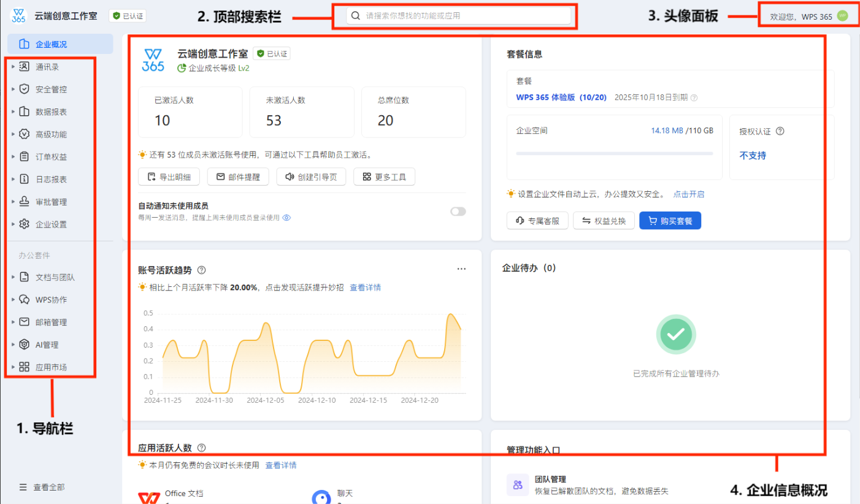Expand the 高级功能 sidebar item
This screenshot has height=504, width=860.
point(45,134)
